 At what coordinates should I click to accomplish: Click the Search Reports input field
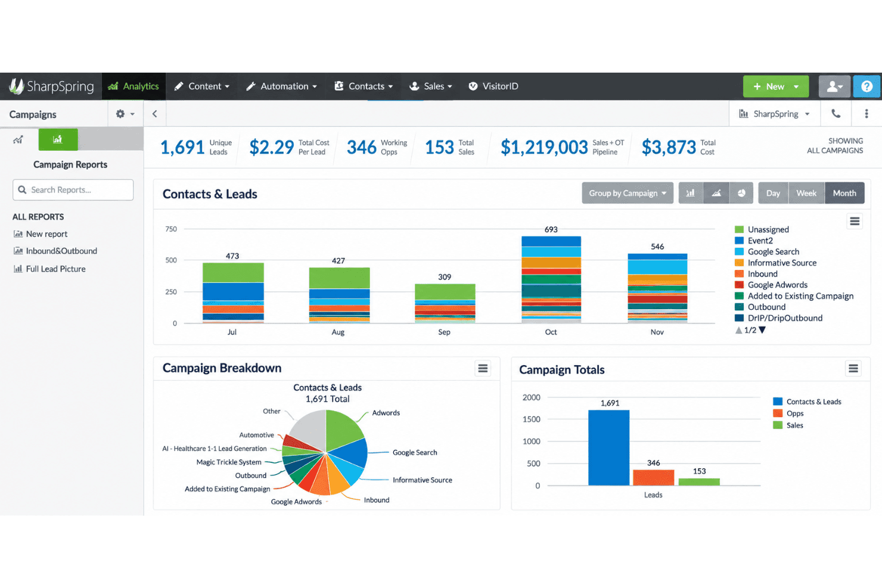click(73, 190)
